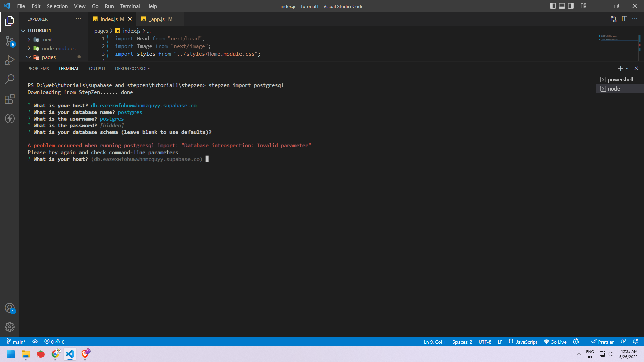Toggle the Primary Side Bar layout button
The width and height of the screenshot is (644, 362).
click(x=553, y=6)
